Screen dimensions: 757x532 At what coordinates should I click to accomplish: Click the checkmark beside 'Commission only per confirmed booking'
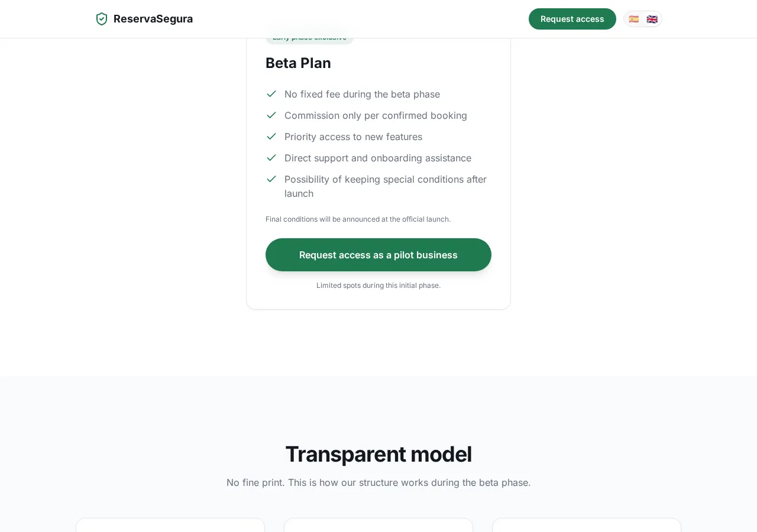click(x=271, y=115)
